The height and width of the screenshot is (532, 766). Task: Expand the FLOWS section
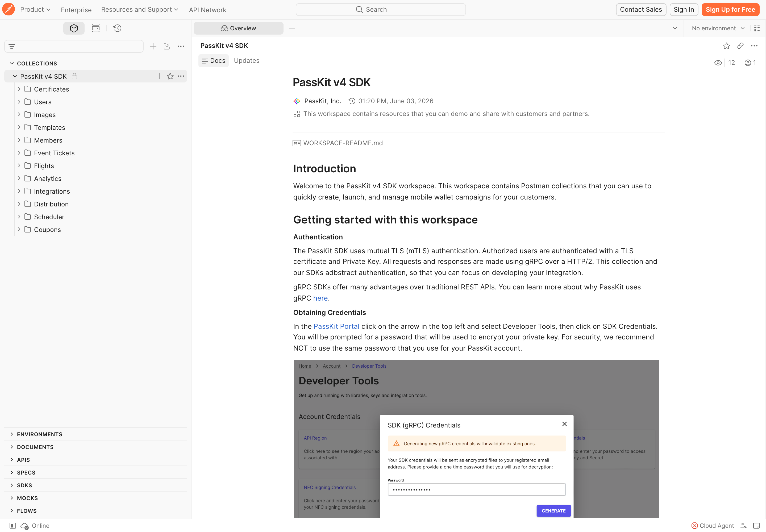coord(12,511)
